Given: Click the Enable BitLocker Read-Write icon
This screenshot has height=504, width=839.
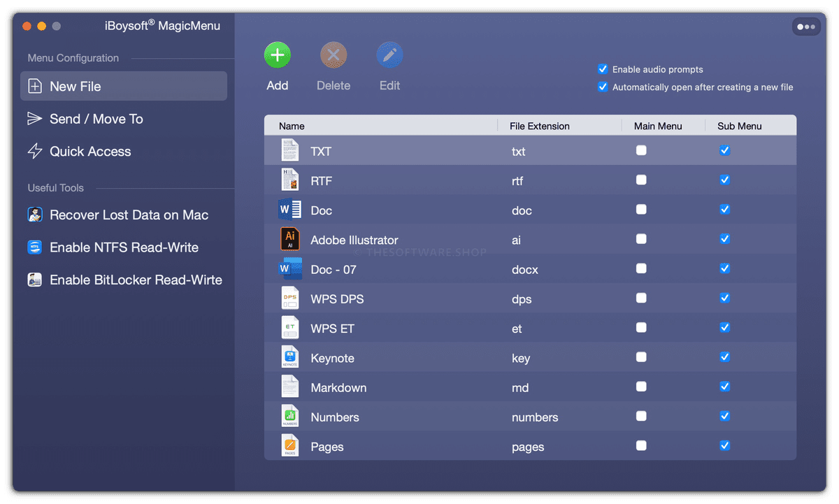Looking at the screenshot, I should click(35, 280).
